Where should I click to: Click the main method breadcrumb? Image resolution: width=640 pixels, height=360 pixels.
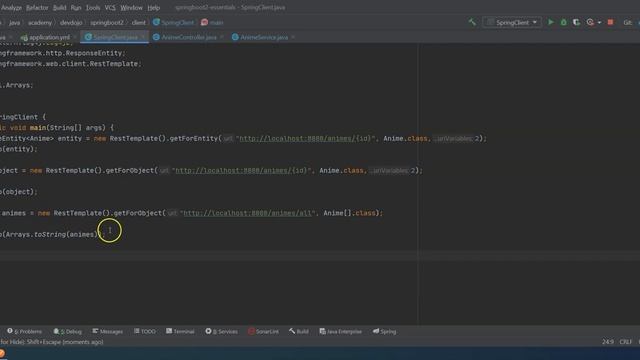(x=212, y=22)
